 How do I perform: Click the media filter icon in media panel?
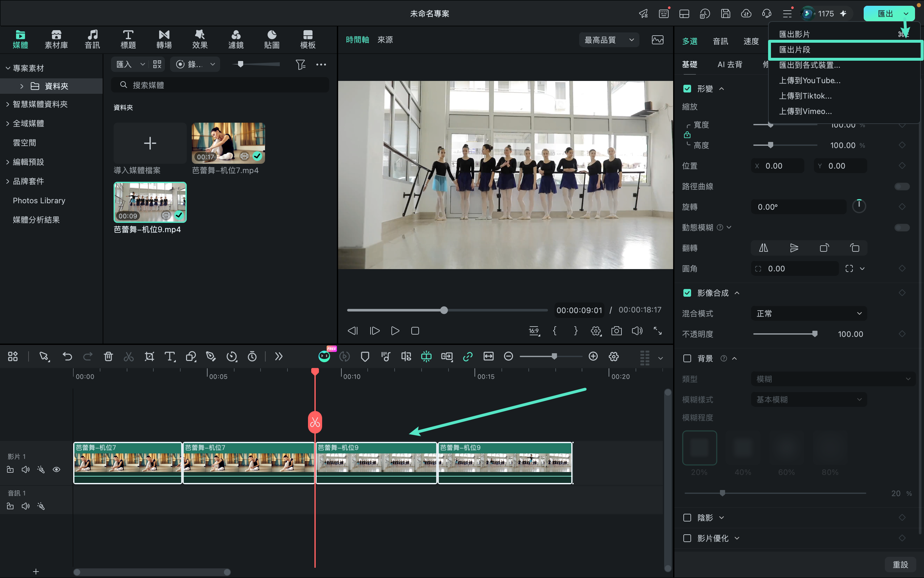[301, 65]
